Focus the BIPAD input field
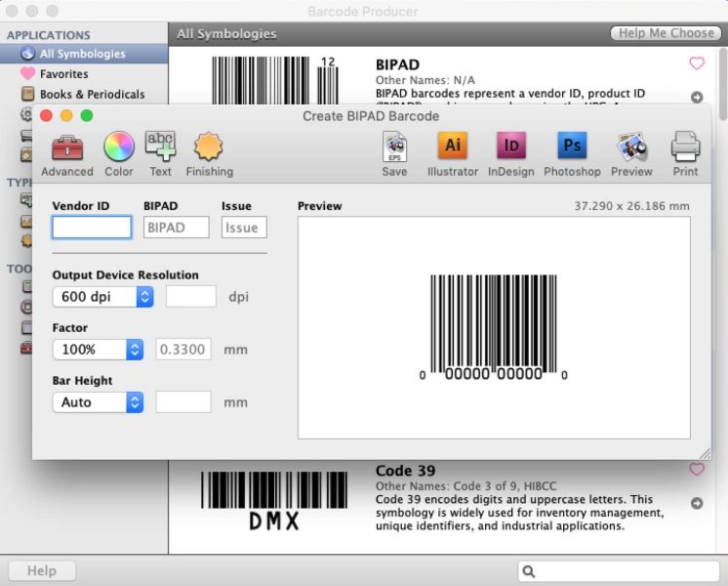 [x=177, y=228]
